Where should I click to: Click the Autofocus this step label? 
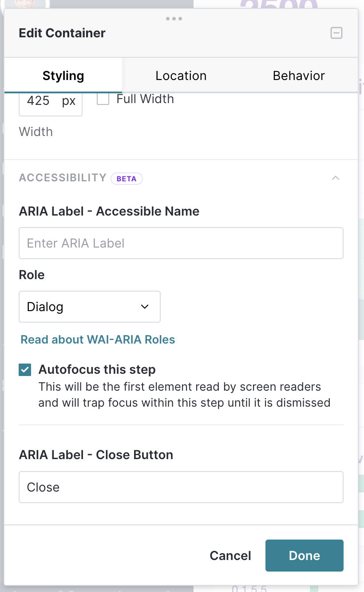point(97,370)
